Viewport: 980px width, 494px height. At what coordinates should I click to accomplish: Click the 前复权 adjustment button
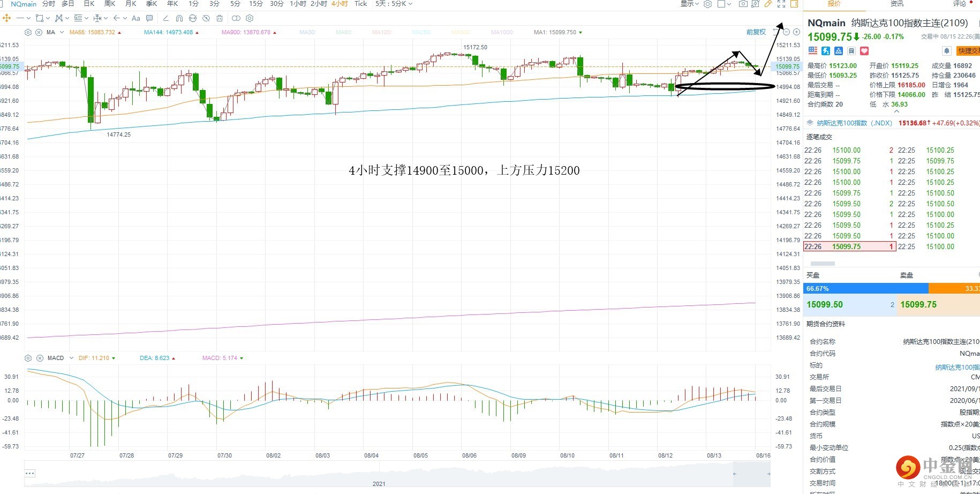756,32
